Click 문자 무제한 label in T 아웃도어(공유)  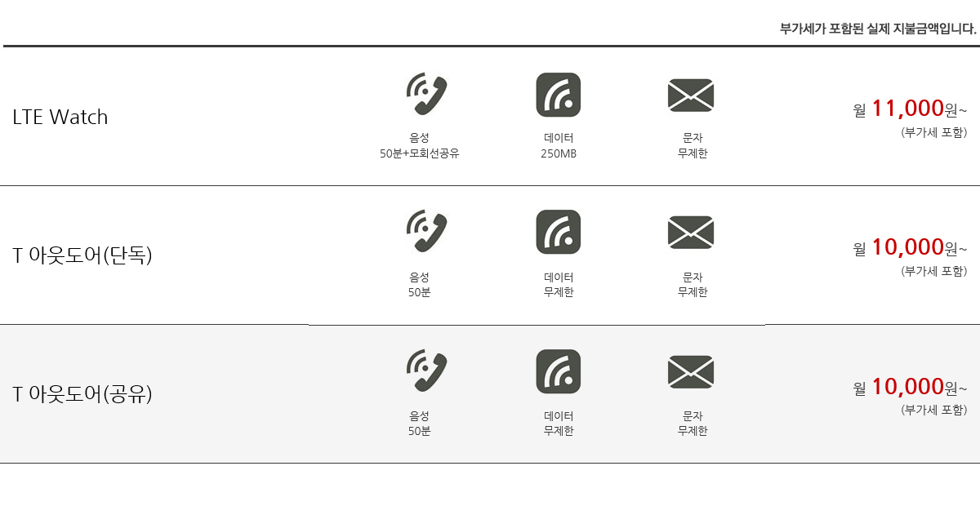tap(693, 424)
